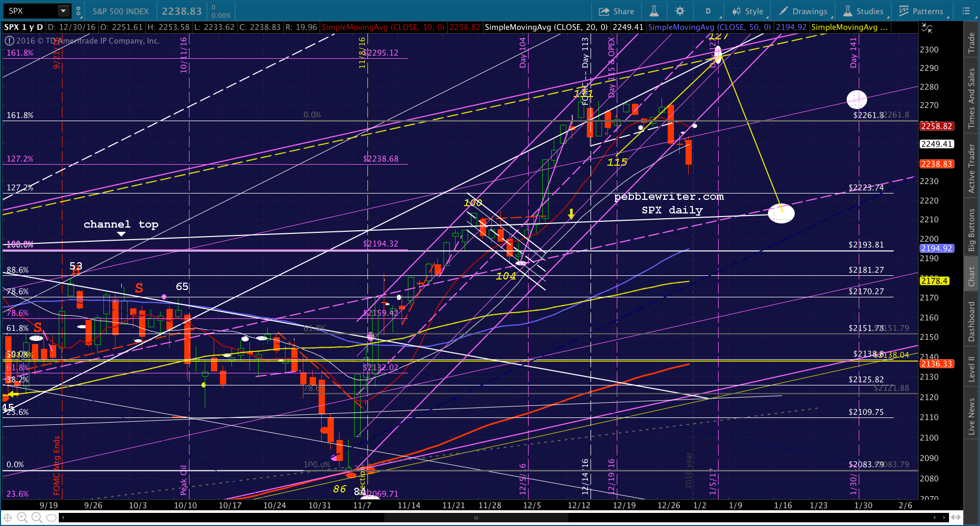Click the truncated yellow SimpleMovingAvg label
980x526 pixels.
click(x=849, y=27)
